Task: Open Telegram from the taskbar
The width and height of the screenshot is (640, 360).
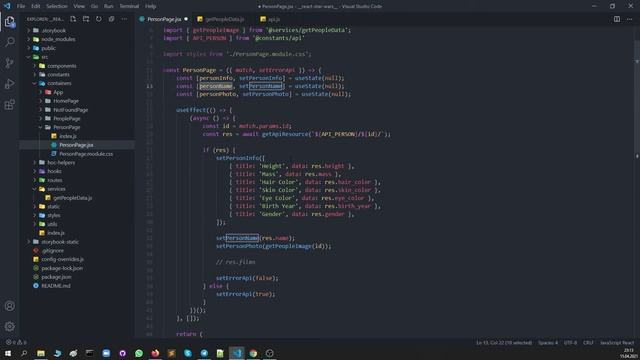Action: click(x=204, y=353)
